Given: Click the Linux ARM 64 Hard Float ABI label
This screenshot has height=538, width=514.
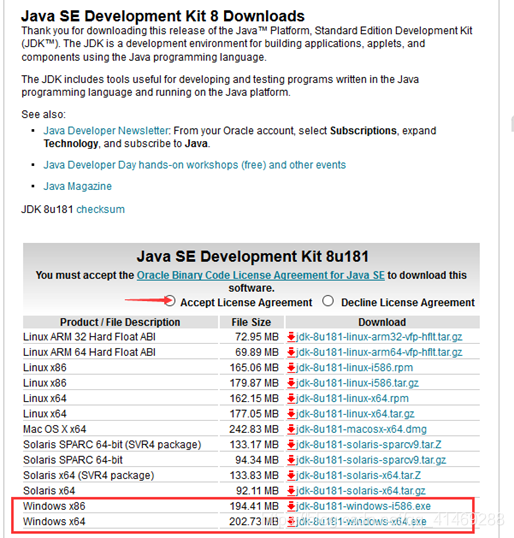Looking at the screenshot, I should coord(89,352).
